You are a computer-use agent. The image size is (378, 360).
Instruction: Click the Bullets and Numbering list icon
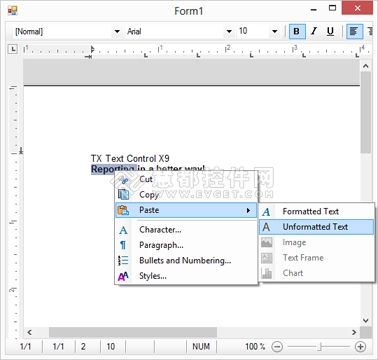point(123,260)
